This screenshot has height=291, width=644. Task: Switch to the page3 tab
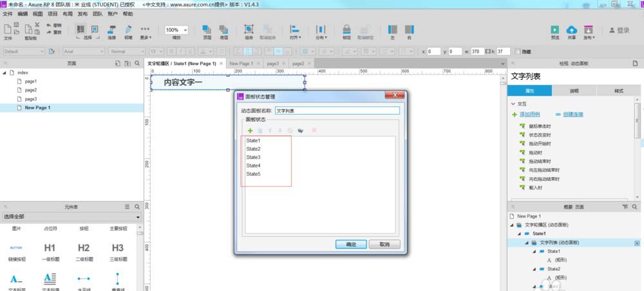272,64
